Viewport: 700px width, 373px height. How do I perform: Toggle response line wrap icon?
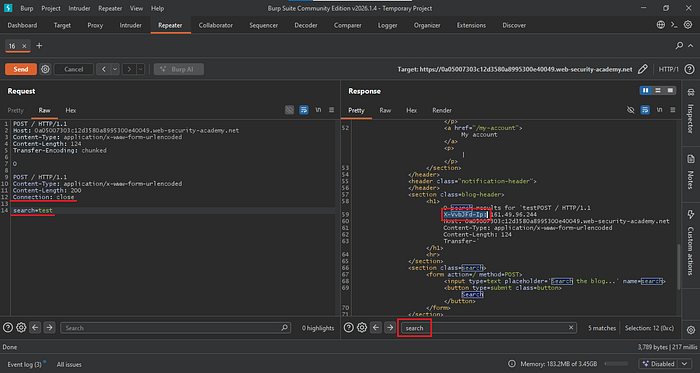click(645, 110)
